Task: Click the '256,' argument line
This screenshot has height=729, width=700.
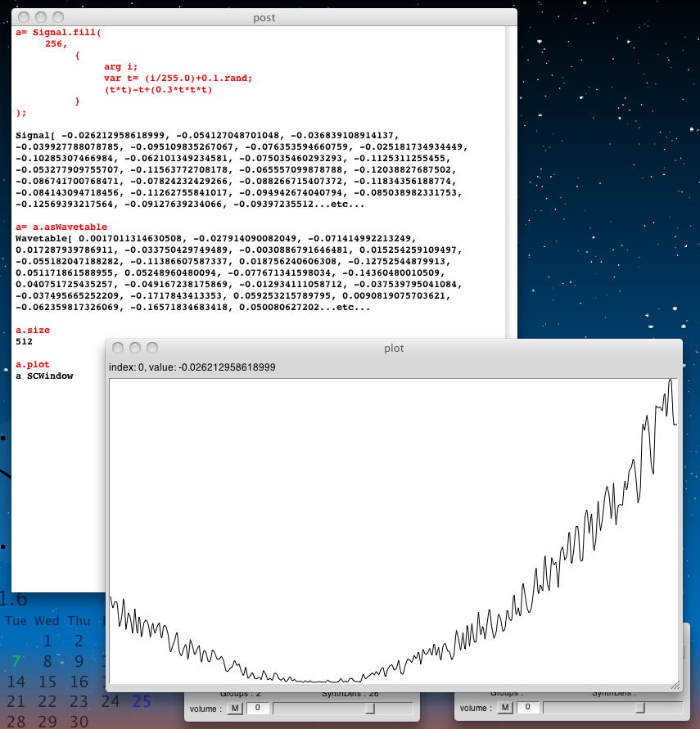Action: point(56,43)
